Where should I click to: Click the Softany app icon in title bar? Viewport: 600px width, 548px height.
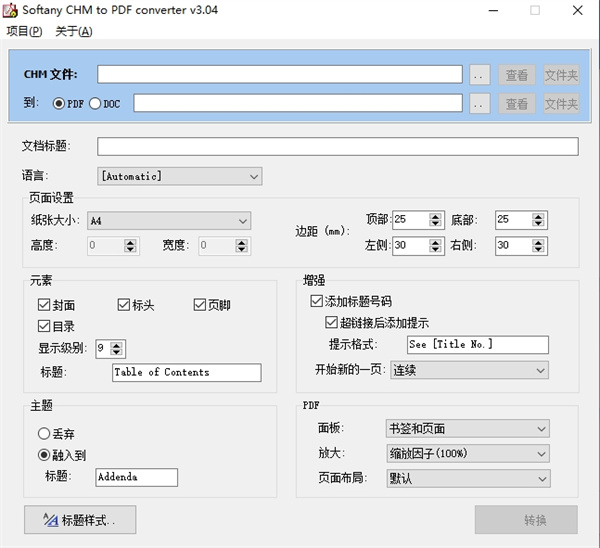[10, 10]
